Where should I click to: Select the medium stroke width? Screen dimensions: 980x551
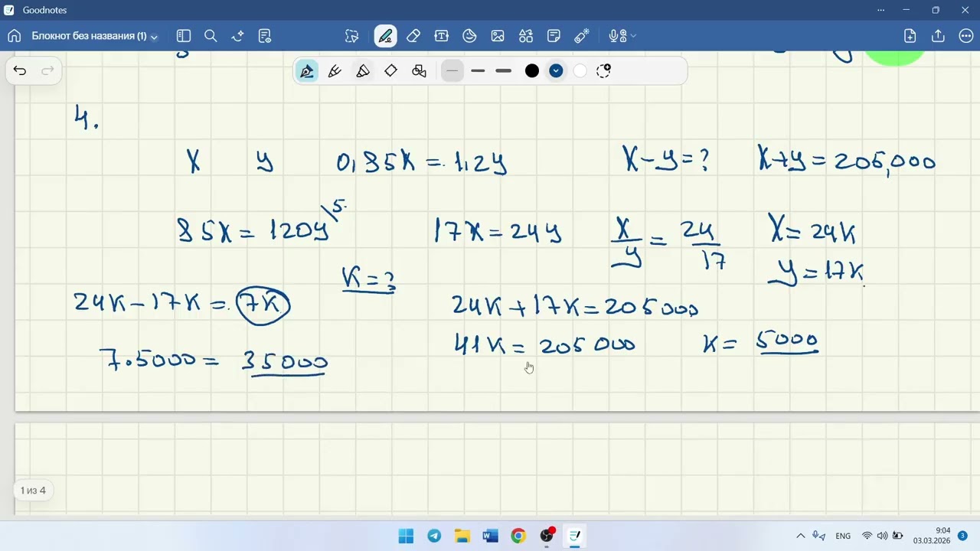coord(478,71)
